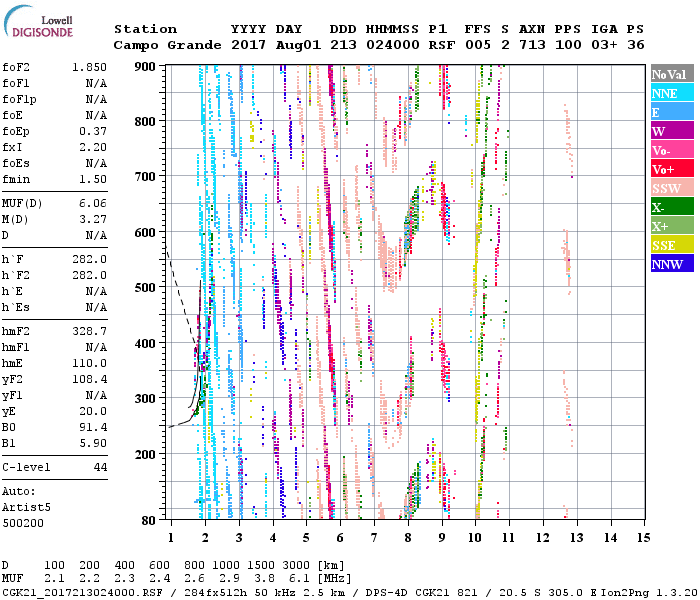Click the Artist5 auto-scaling label

tap(25, 507)
